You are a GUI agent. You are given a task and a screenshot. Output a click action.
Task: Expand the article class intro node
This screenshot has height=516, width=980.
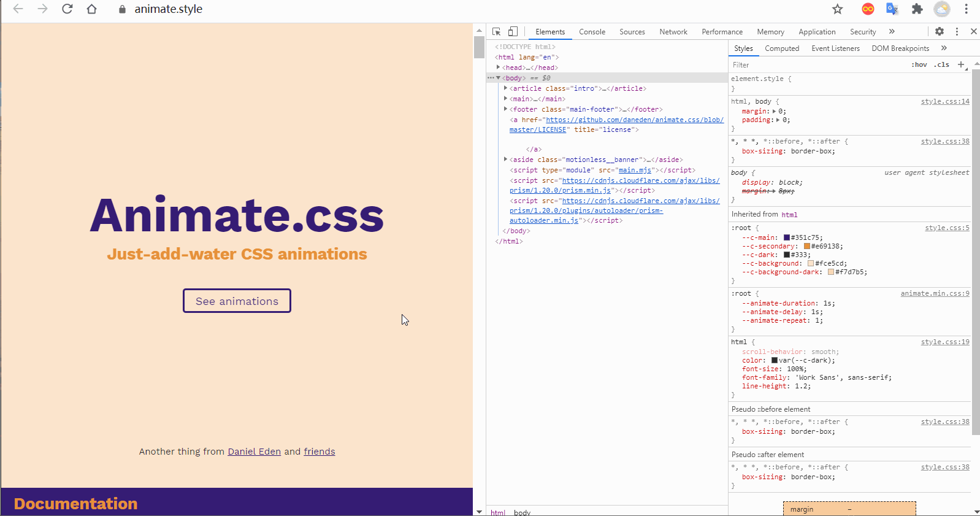click(505, 88)
